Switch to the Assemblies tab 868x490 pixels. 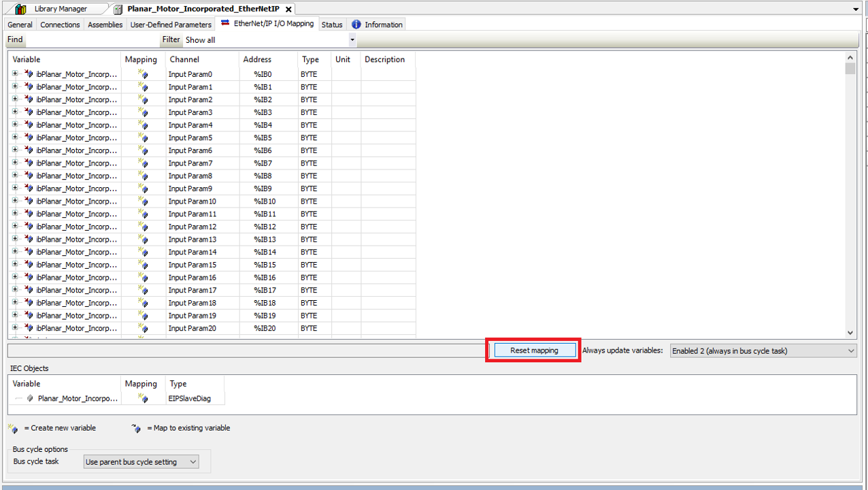[x=105, y=24]
